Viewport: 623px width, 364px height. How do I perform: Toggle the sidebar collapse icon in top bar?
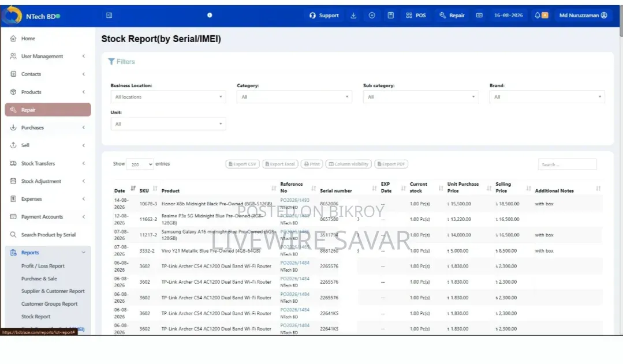109,16
